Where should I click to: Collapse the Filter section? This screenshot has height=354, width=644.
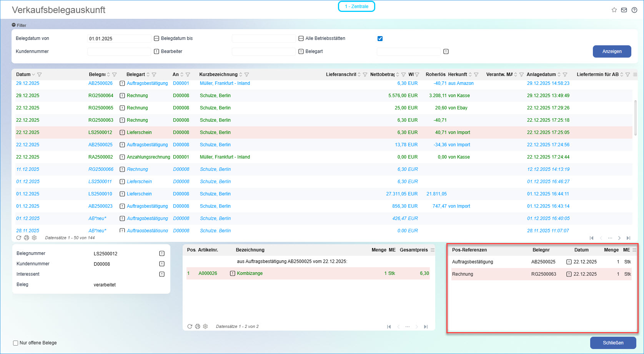(x=14, y=25)
